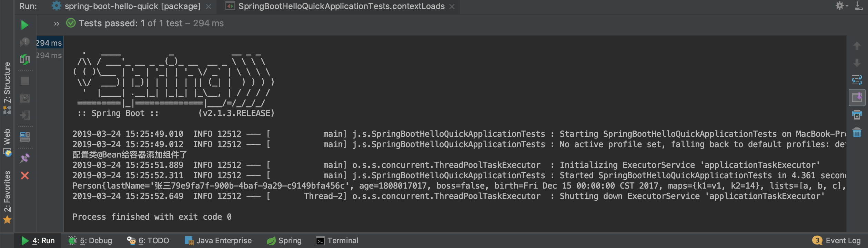This screenshot has height=248, width=868.
Task: Close the contextLoads test tab
Action: click(452, 7)
